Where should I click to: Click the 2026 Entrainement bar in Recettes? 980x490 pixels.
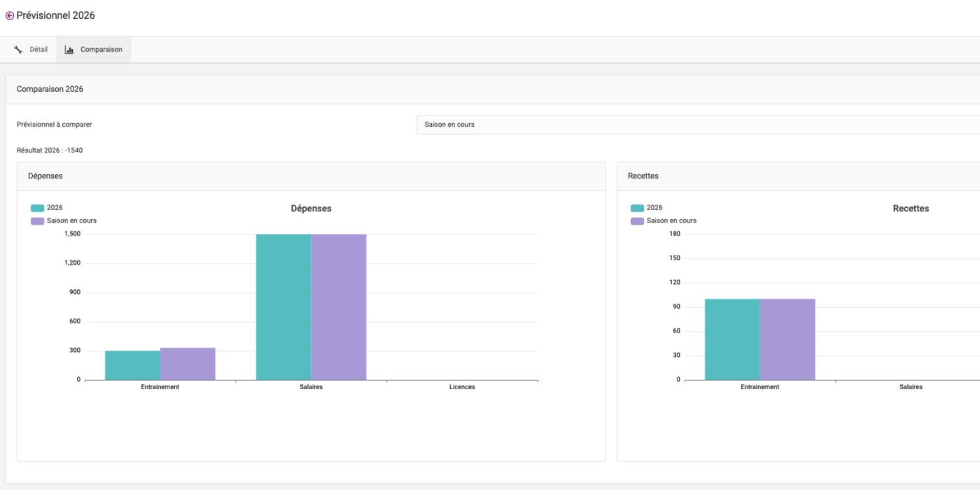[x=732, y=339]
